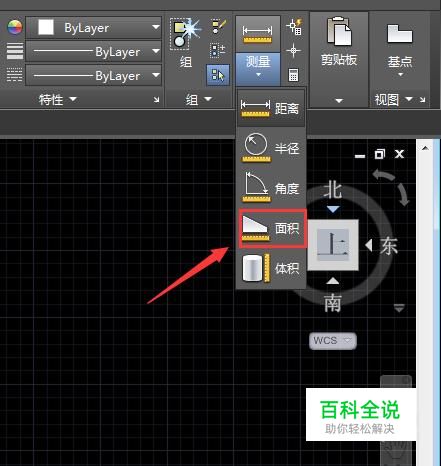441x466 pixels.
Task: Toggle the group selection on/off button
Action: [218, 75]
